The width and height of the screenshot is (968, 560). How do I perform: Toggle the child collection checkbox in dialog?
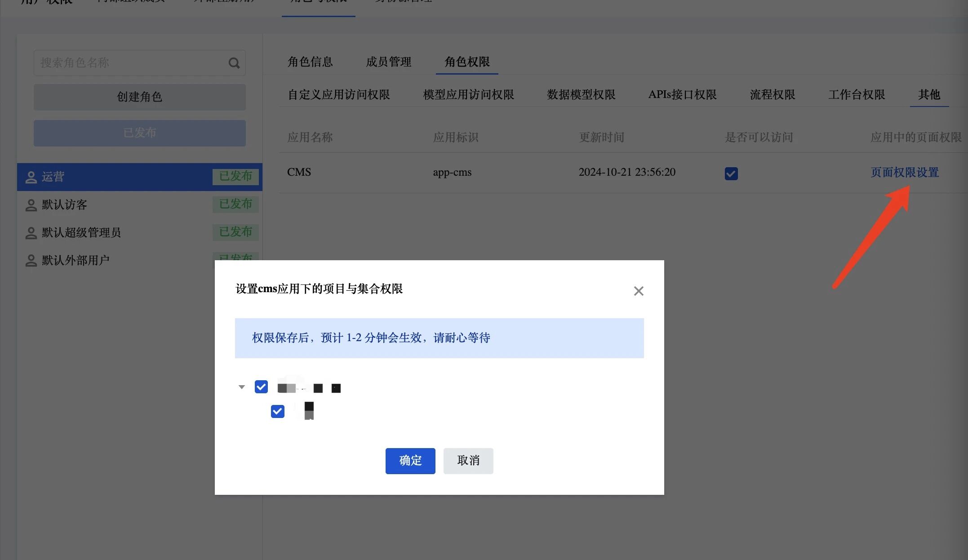[x=278, y=411]
